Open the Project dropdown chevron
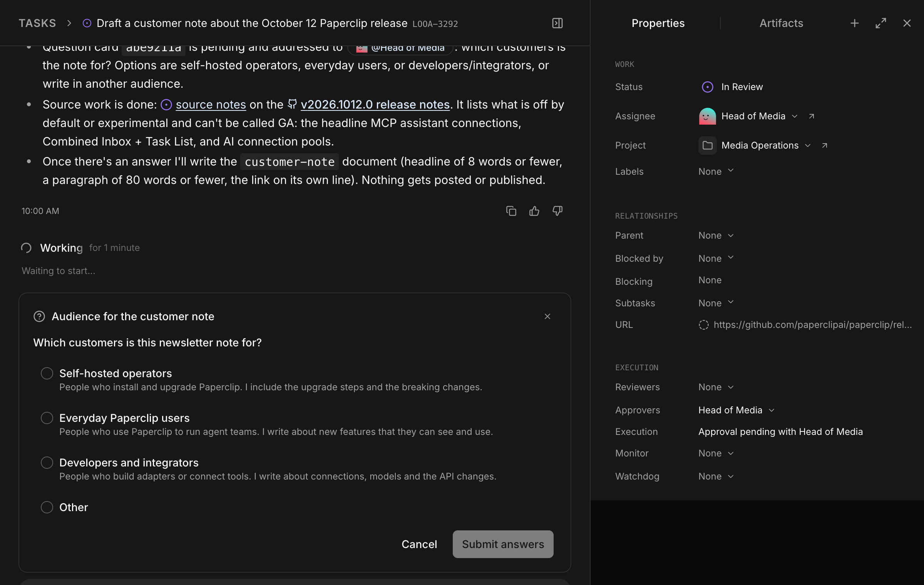 coord(808,145)
